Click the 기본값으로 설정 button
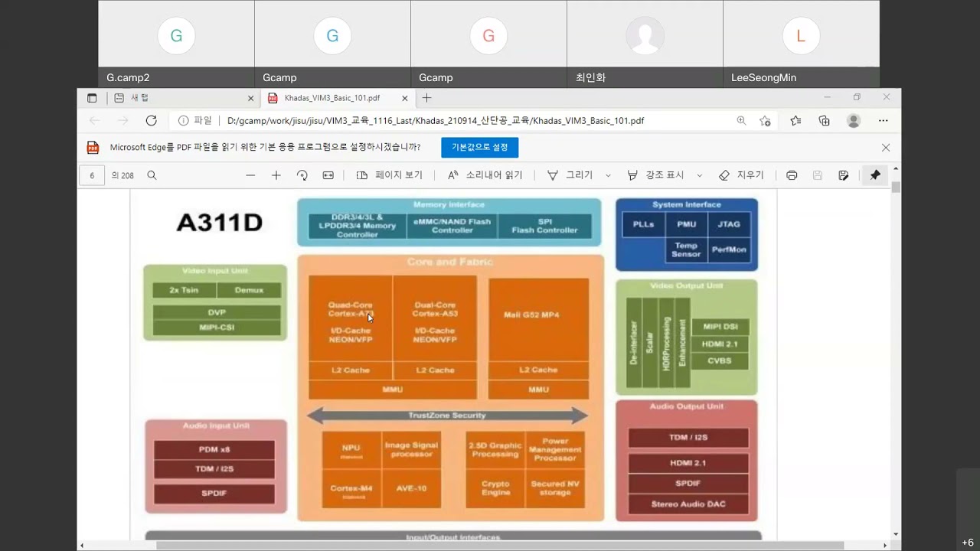 480,148
